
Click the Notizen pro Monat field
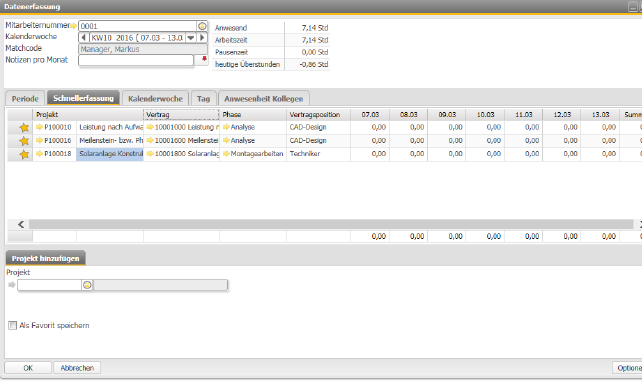[x=136, y=60]
